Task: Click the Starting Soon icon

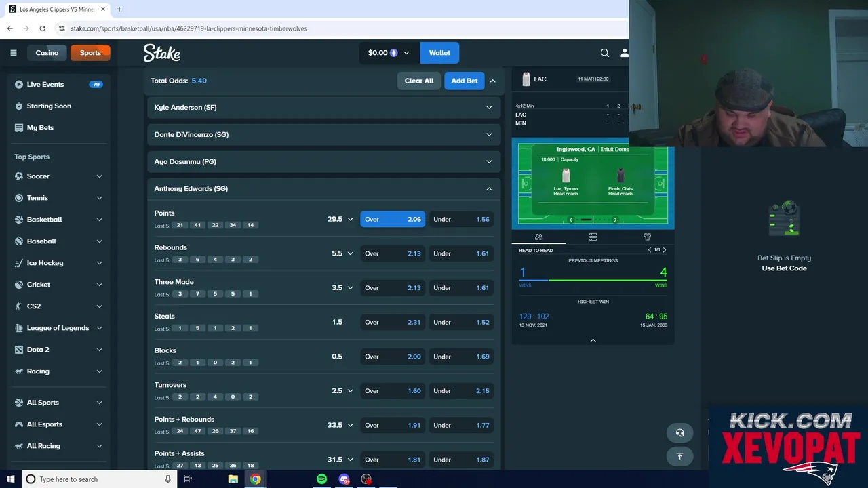Action: pos(19,106)
